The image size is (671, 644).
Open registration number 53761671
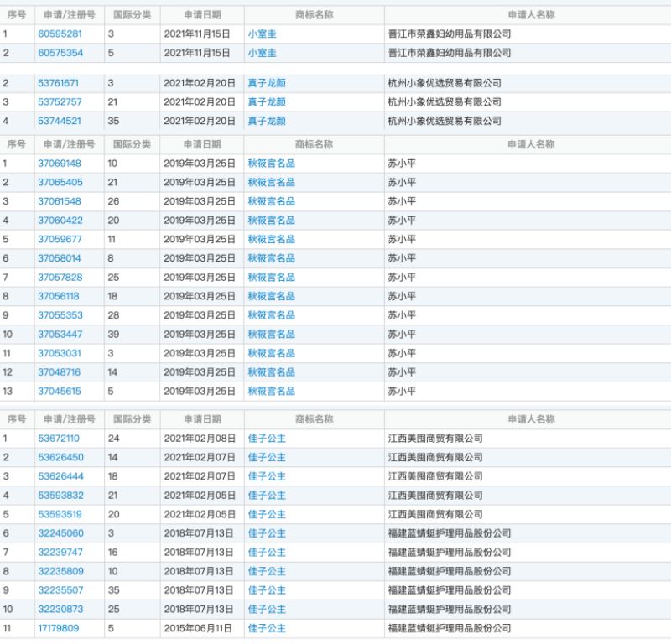[58, 83]
